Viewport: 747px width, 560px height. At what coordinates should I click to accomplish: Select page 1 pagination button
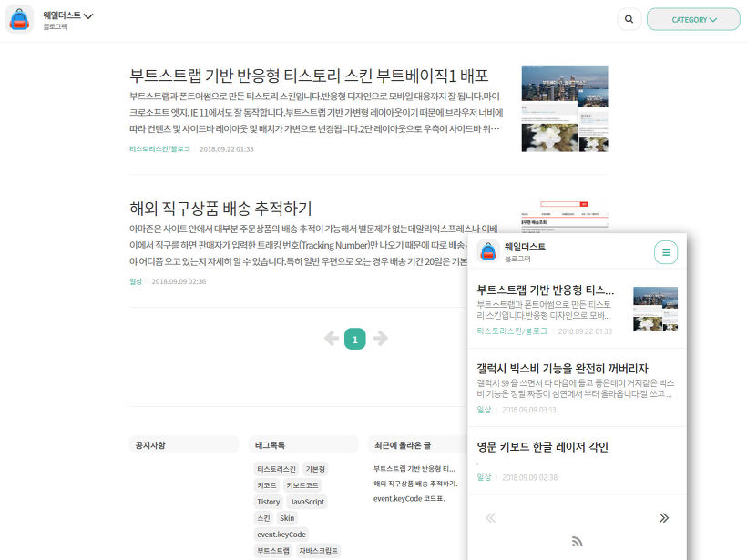coord(355,339)
